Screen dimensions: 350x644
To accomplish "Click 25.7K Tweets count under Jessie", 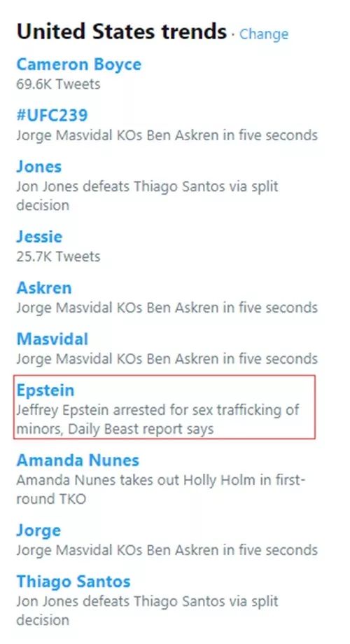I will (x=58, y=256).
